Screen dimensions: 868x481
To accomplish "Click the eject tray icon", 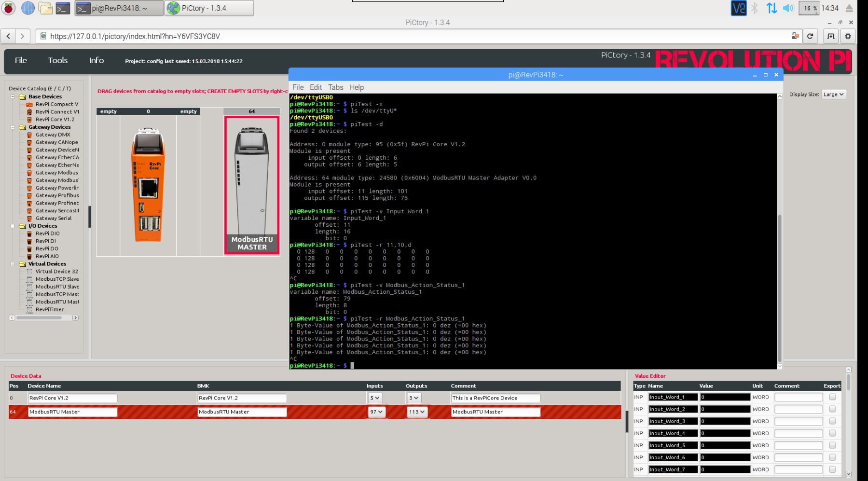I will [x=849, y=8].
